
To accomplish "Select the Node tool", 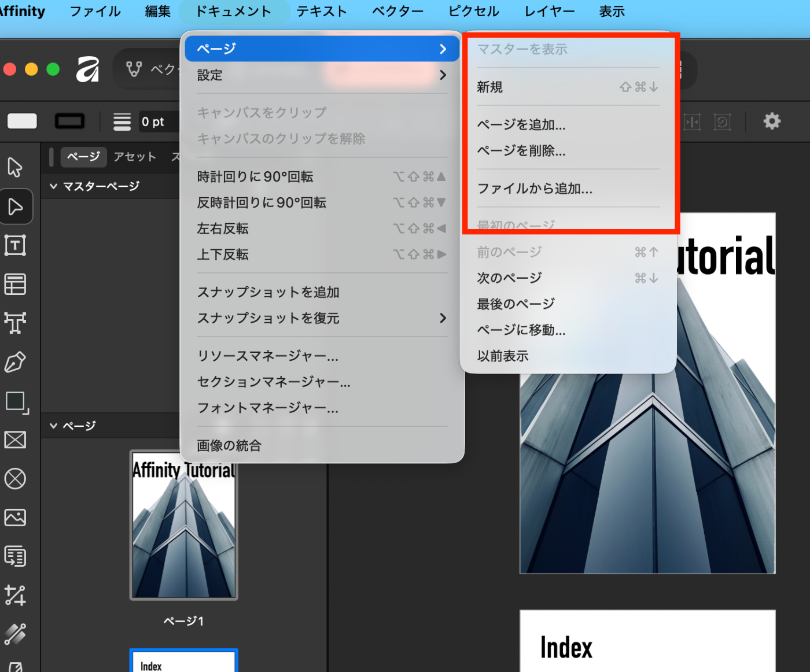I will click(16, 206).
